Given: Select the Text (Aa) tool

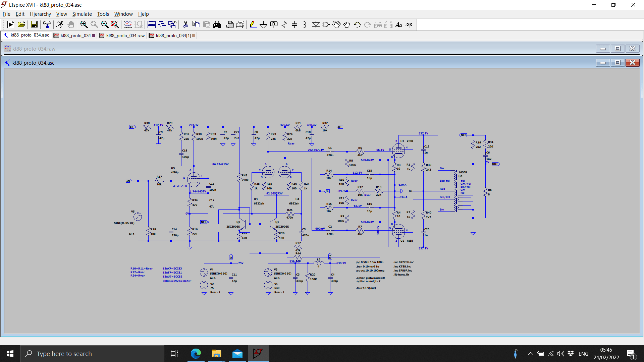Looking at the screenshot, I should [x=399, y=24].
